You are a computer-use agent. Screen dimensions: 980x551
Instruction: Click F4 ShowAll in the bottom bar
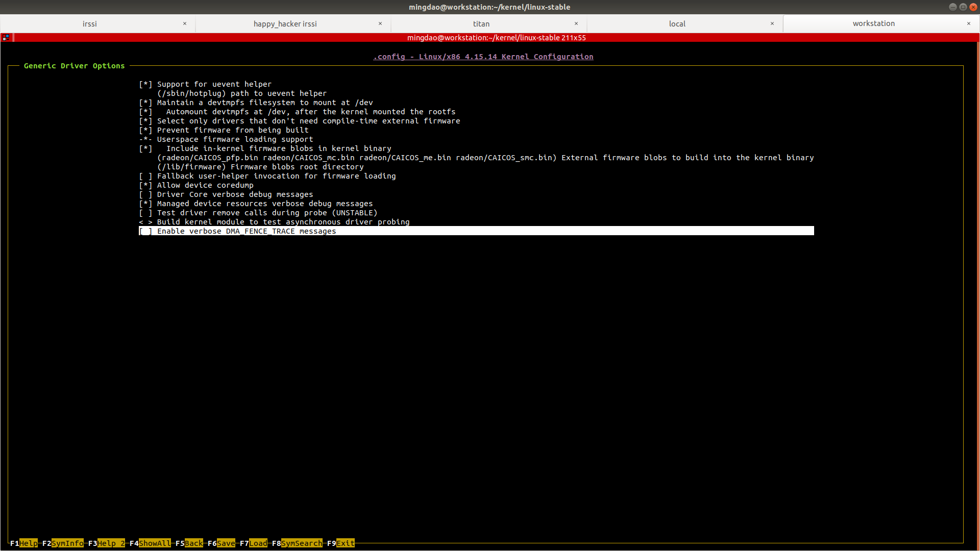[x=150, y=543]
